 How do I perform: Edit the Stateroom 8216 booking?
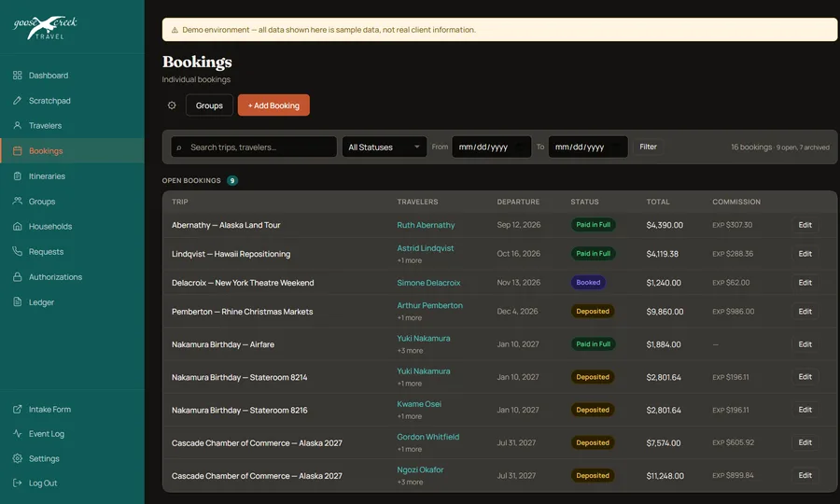tap(805, 410)
